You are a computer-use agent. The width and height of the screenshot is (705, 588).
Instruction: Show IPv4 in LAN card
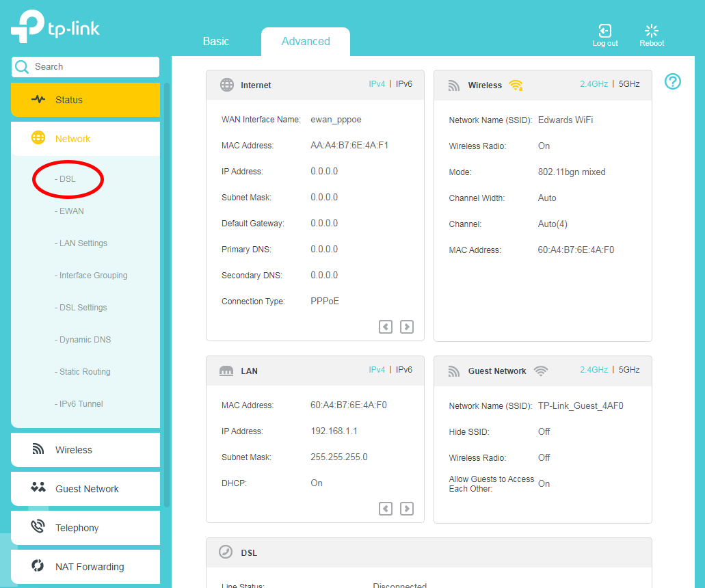coord(377,369)
